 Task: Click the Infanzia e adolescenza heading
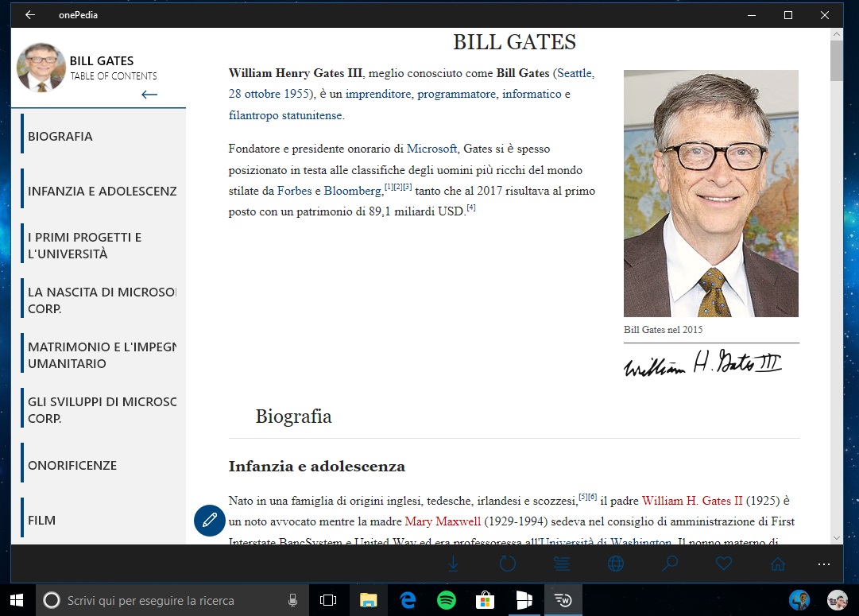click(316, 467)
